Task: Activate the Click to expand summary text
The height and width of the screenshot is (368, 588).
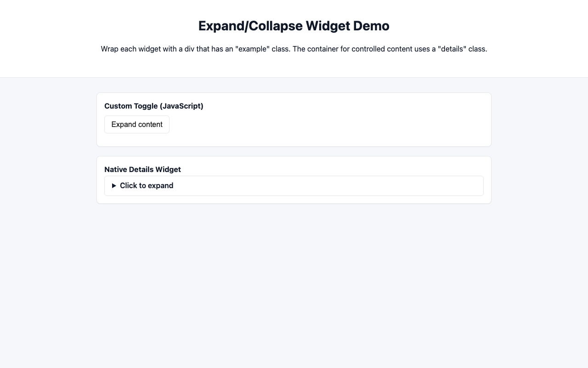Action: click(x=147, y=185)
